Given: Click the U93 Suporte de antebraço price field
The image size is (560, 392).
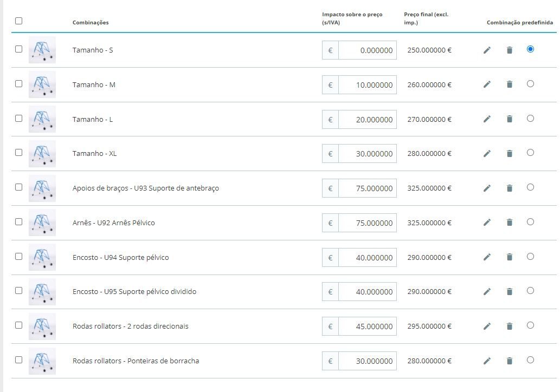Looking at the screenshot, I should pos(368,188).
